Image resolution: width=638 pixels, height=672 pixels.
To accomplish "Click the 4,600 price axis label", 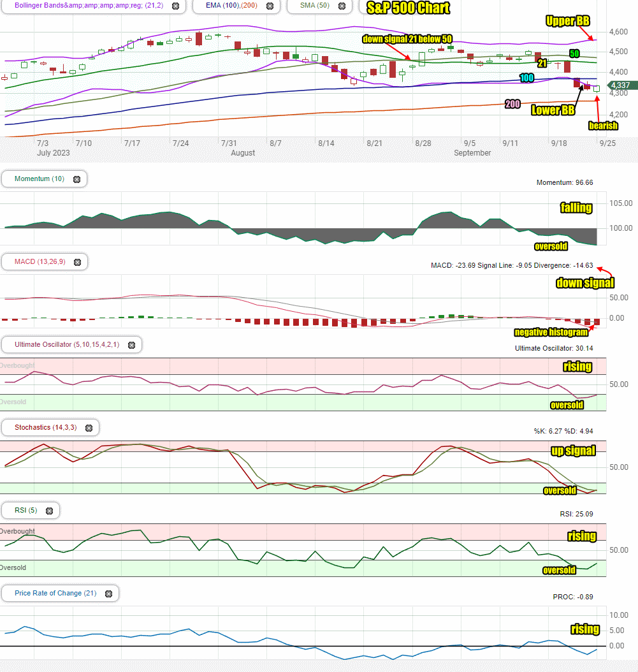I will coord(618,32).
